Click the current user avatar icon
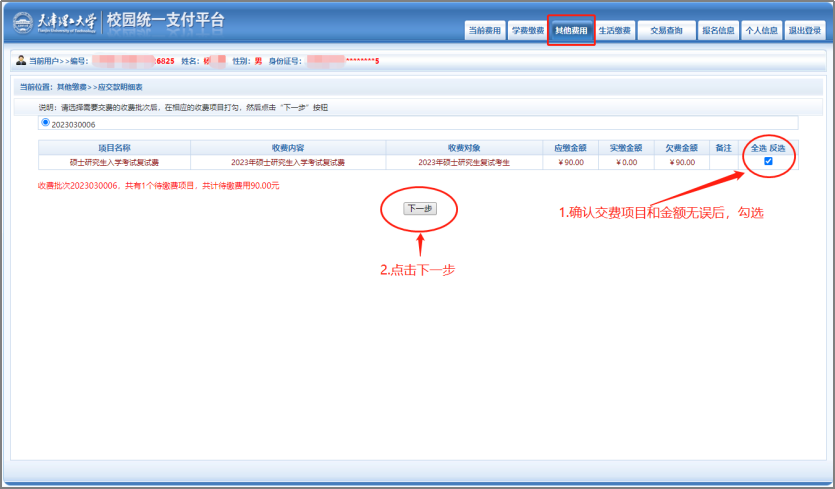 coord(21,61)
